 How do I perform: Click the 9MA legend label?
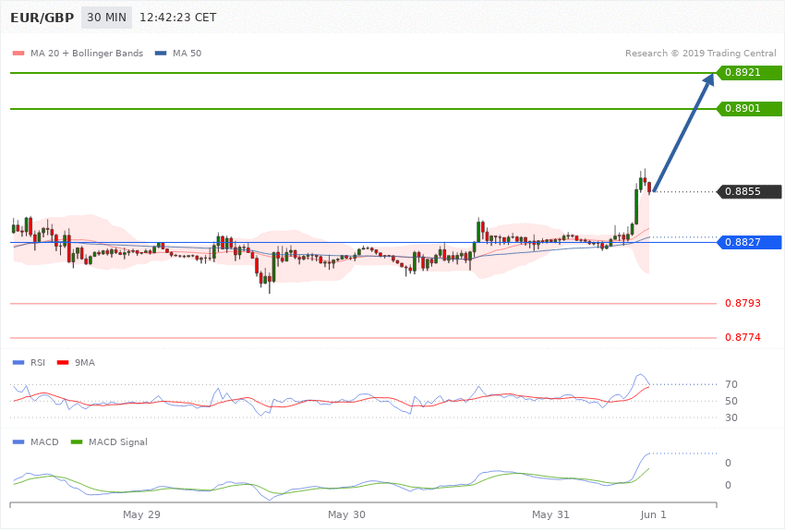(x=85, y=362)
